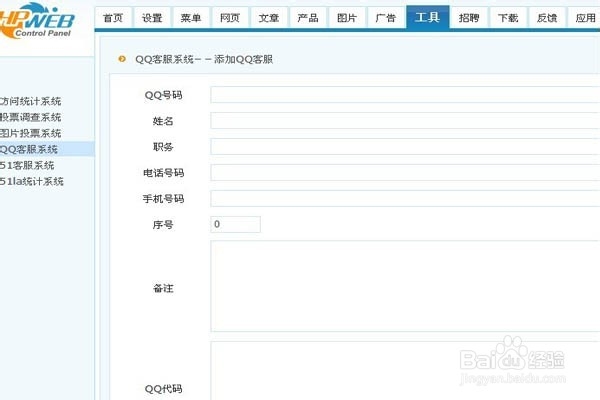Focus the 职务 input field
This screenshot has height=400, width=600.
tap(405, 147)
